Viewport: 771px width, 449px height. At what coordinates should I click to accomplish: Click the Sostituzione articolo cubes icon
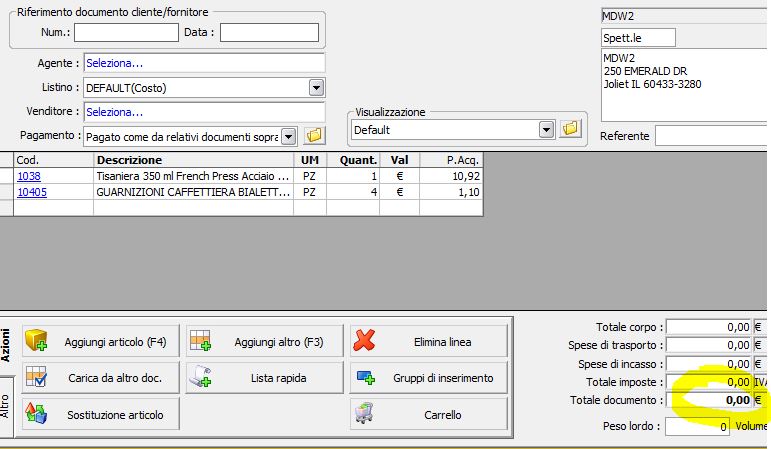(36, 414)
